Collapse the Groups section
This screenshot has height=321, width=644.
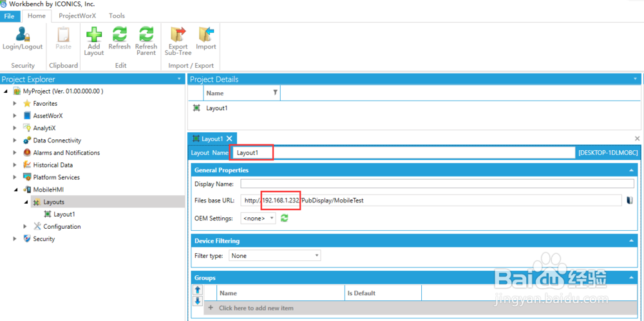click(631, 278)
